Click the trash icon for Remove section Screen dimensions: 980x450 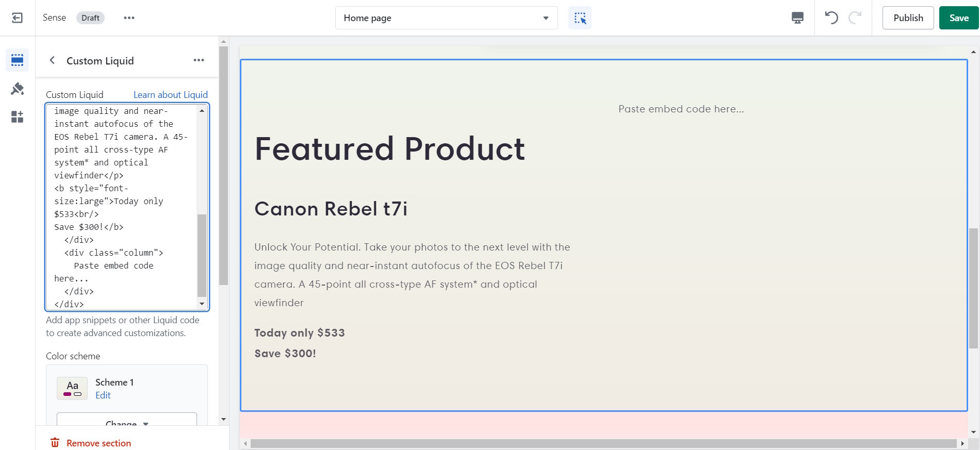(x=55, y=443)
